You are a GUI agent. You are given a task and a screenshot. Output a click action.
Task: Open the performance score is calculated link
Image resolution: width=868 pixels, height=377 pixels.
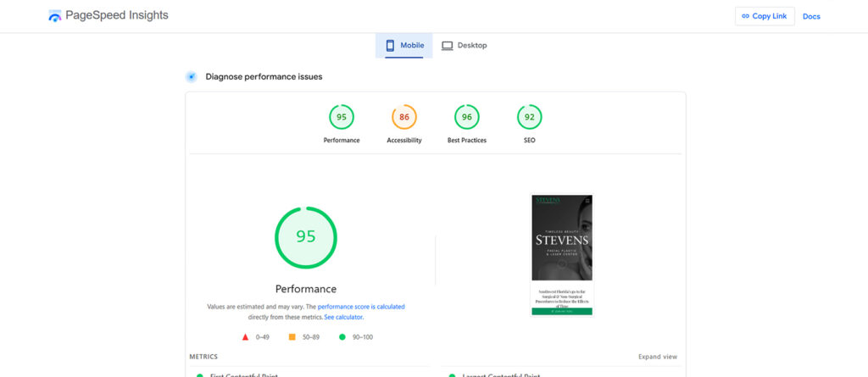pos(361,307)
